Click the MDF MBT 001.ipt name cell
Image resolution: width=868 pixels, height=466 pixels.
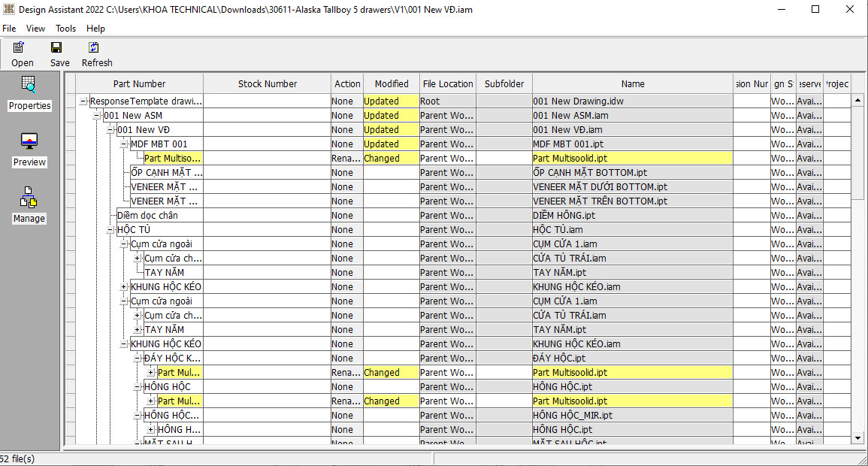(633, 144)
